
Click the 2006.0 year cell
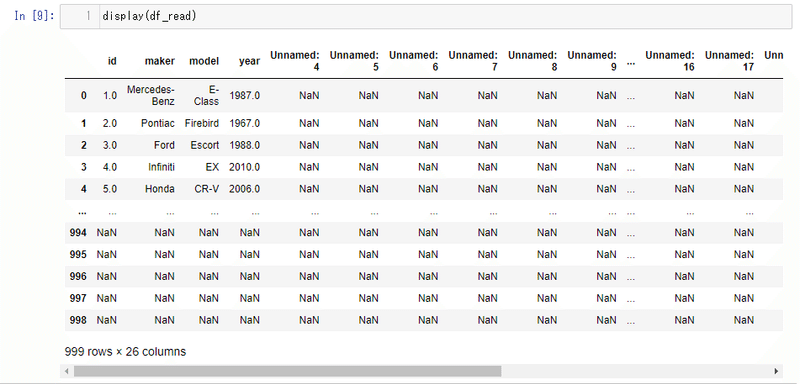(x=244, y=189)
